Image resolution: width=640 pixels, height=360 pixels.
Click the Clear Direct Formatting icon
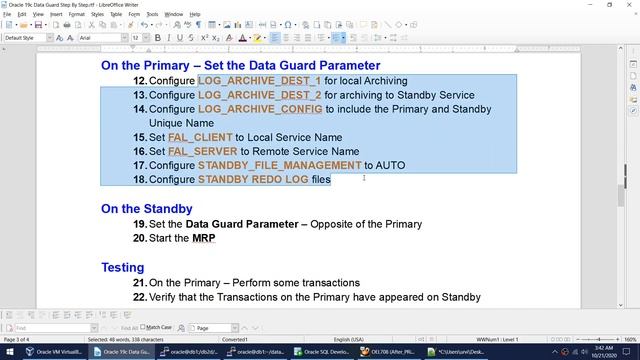[229, 38]
